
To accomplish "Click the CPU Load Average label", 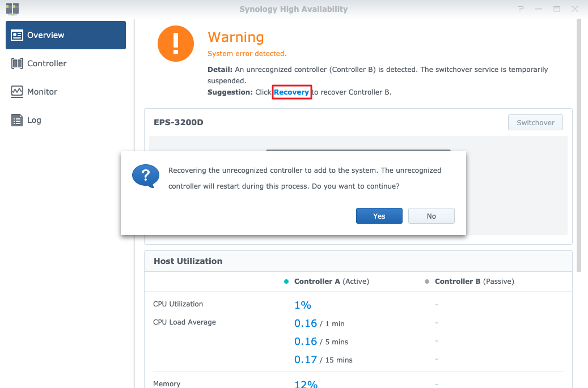I will (184, 322).
